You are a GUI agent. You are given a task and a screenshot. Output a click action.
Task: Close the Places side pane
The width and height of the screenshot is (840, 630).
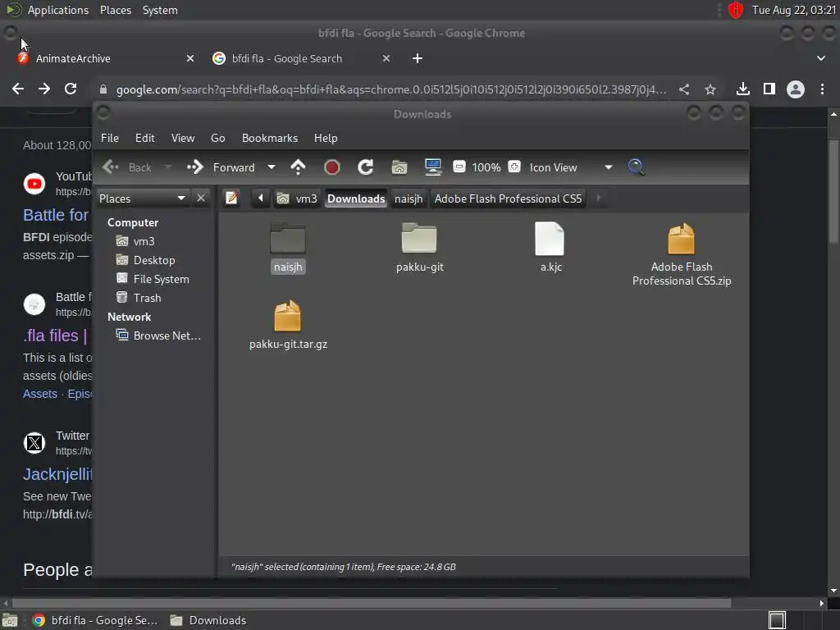click(x=201, y=199)
